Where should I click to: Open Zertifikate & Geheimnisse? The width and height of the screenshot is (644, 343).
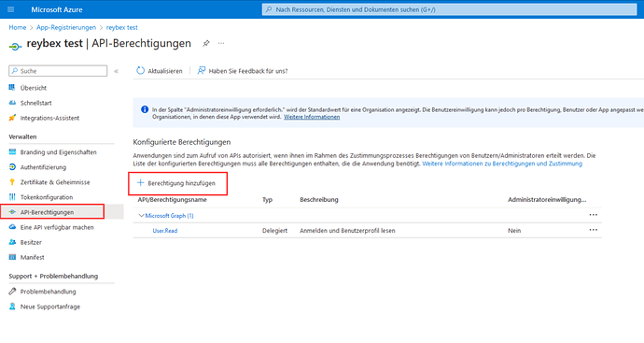tap(55, 182)
